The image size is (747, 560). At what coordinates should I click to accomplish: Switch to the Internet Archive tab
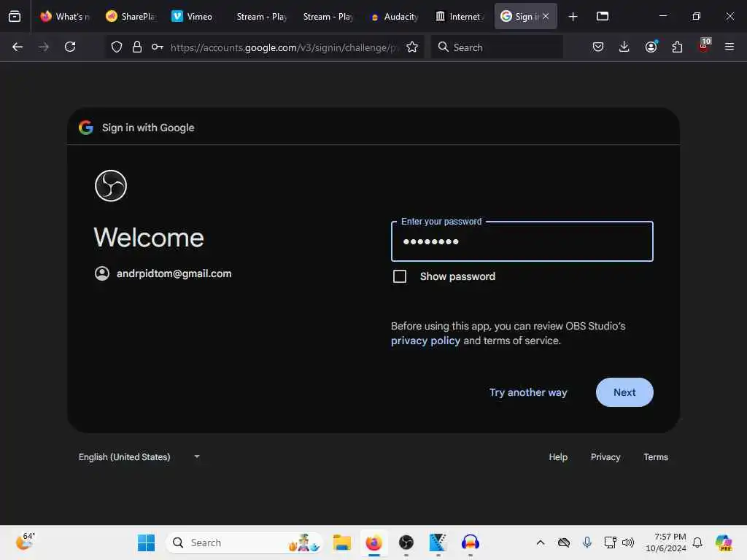460,16
